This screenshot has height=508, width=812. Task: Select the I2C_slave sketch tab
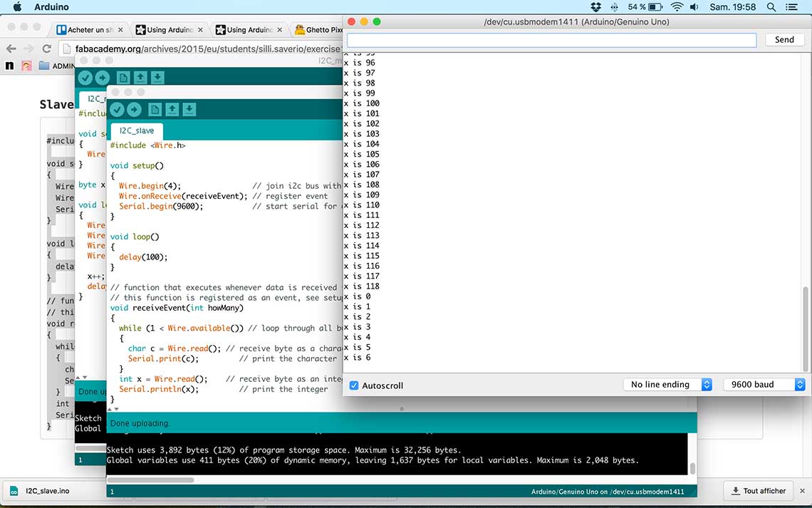click(x=137, y=130)
